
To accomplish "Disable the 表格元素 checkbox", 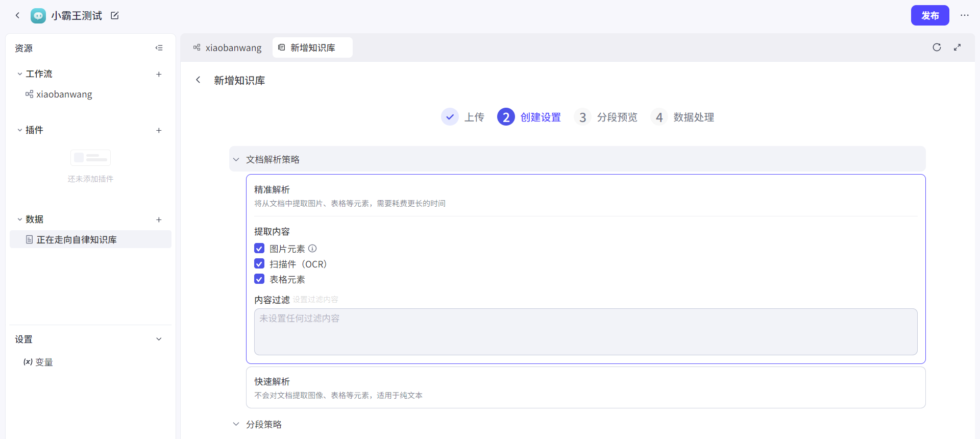I will [x=259, y=279].
